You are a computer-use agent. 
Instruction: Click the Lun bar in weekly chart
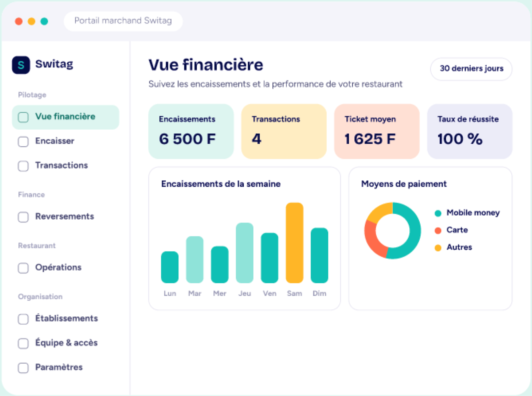(x=170, y=267)
